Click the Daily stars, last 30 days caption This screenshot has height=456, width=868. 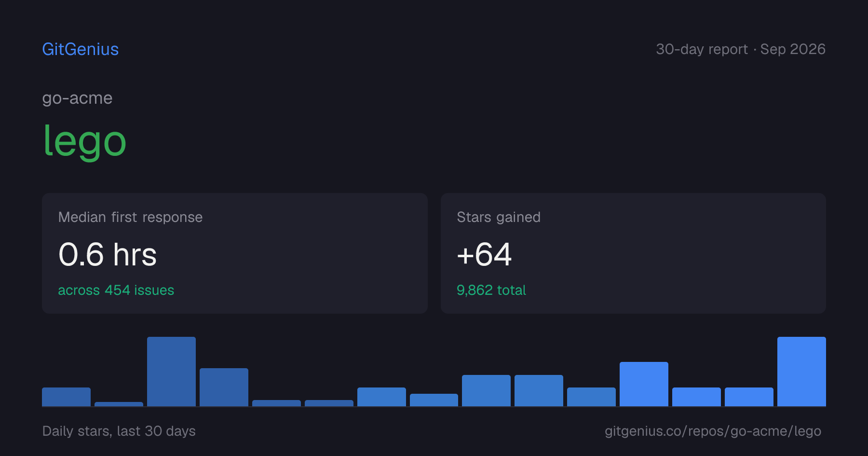tap(119, 431)
